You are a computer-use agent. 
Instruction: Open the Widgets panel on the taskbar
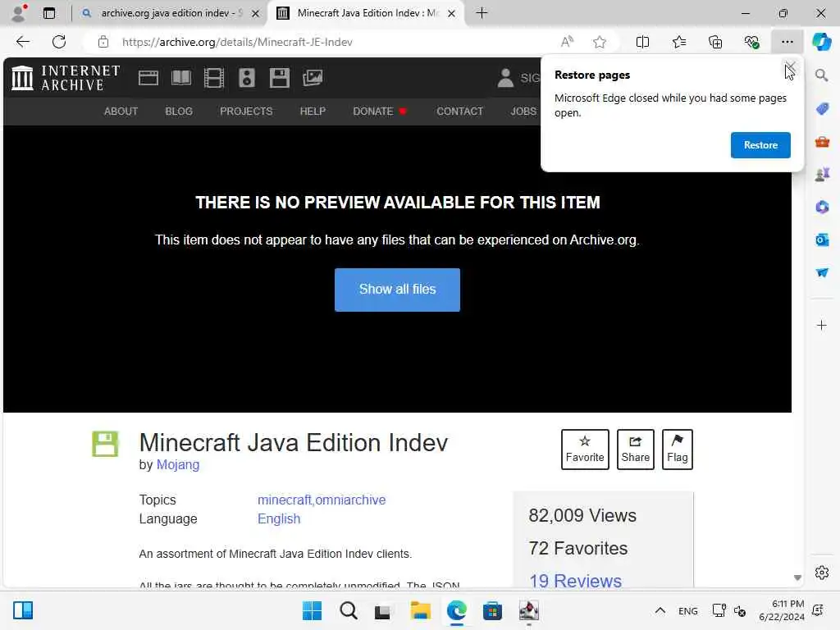tap(23, 610)
